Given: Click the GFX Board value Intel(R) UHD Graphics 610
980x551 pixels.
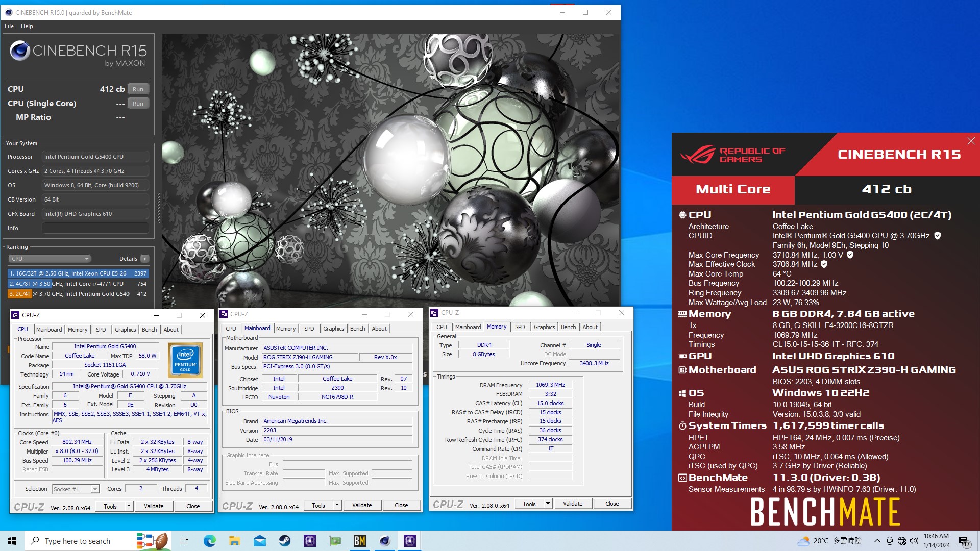Looking at the screenshot, I should click(96, 214).
